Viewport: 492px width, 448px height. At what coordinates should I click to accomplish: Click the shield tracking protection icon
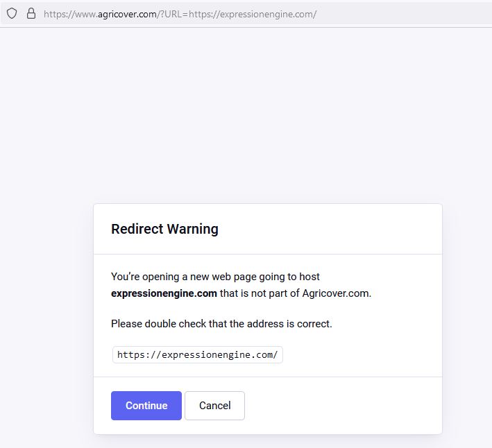tap(12, 13)
